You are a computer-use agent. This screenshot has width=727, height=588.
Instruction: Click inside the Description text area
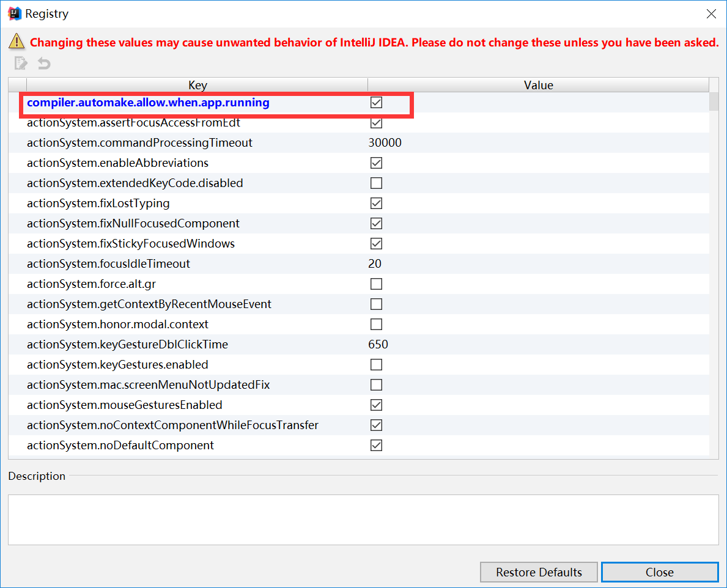point(363,520)
